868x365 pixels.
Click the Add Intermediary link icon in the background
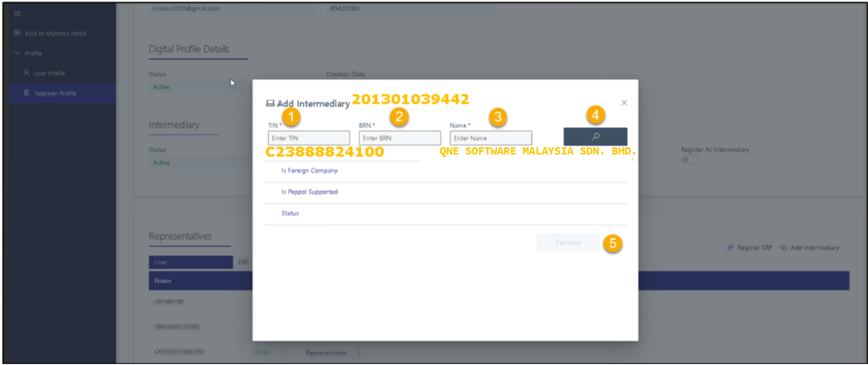(x=783, y=248)
